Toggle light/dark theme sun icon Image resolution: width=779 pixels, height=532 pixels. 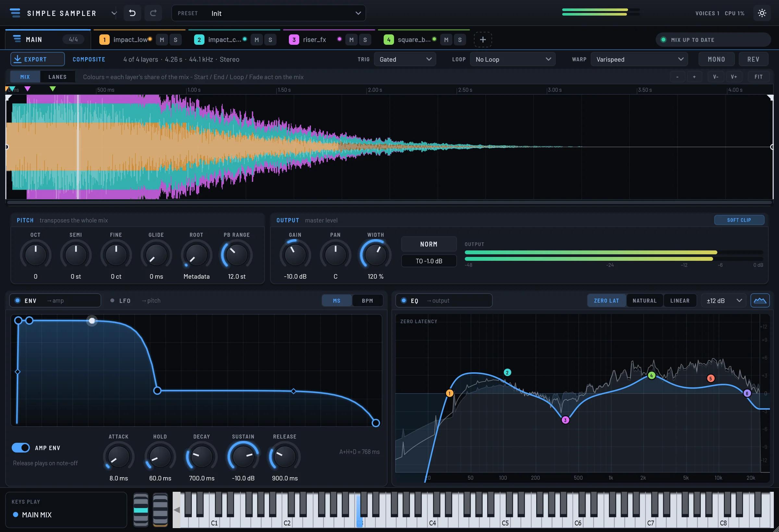[x=762, y=13]
